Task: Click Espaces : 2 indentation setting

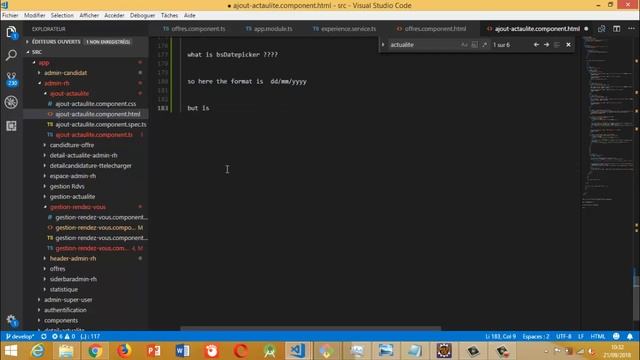Action: pyautogui.click(x=536, y=336)
